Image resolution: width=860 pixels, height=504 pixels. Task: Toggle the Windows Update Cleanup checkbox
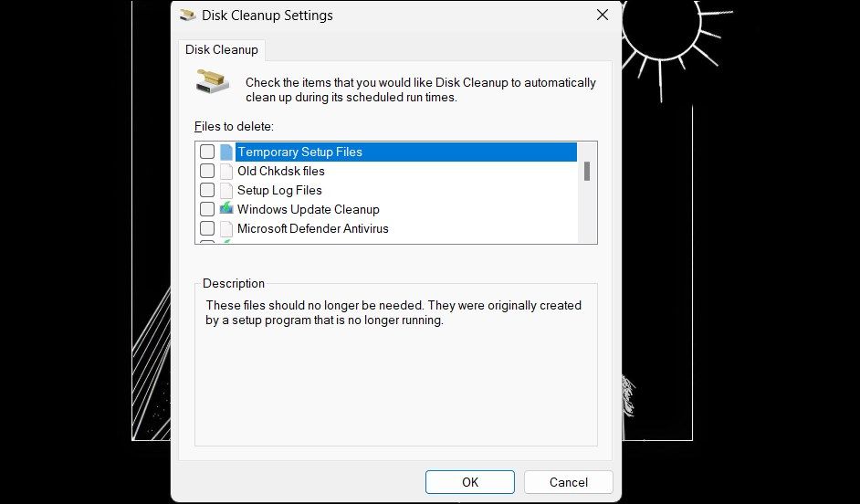pyautogui.click(x=207, y=209)
